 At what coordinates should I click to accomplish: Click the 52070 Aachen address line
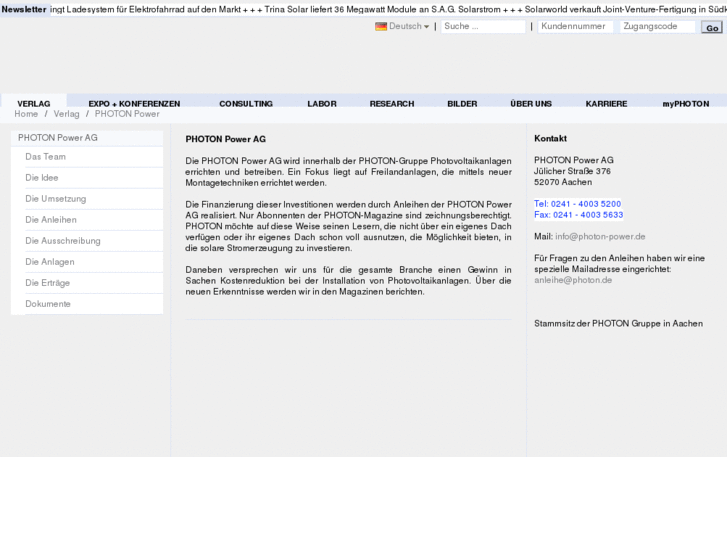563,182
